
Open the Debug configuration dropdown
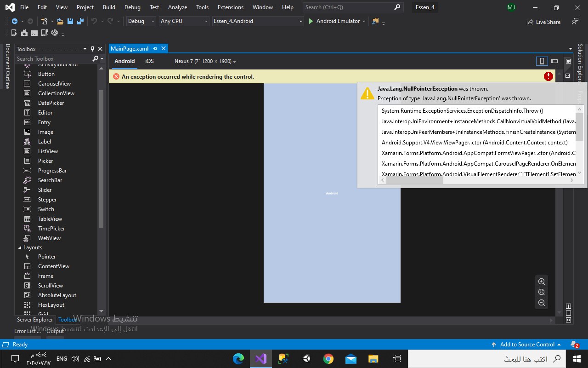click(141, 21)
